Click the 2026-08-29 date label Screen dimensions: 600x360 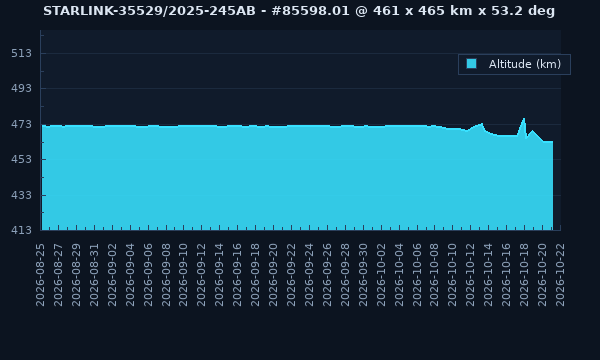click(76, 275)
